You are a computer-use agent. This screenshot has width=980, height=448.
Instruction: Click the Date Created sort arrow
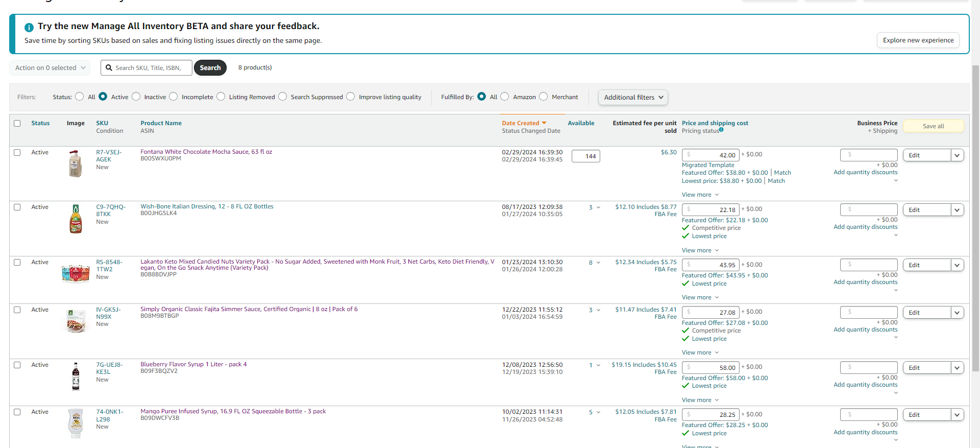point(544,123)
